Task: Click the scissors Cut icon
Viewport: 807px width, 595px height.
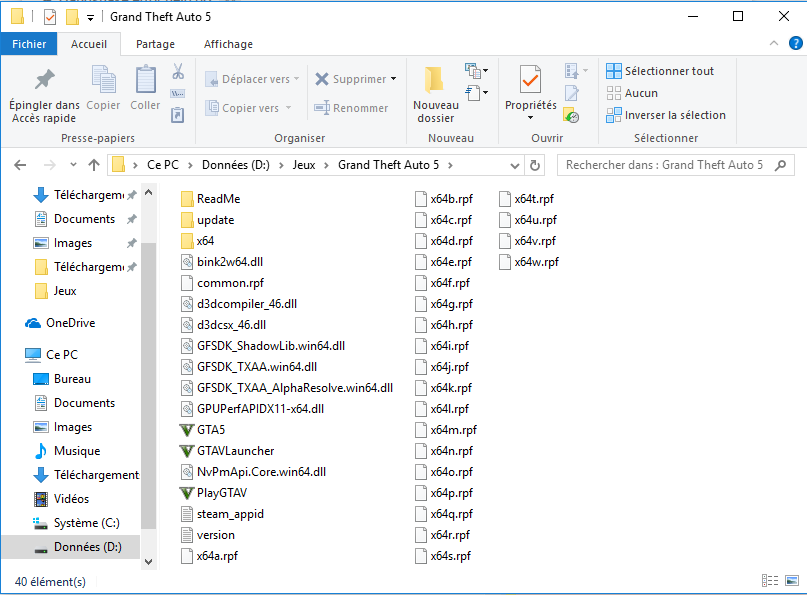Action: click(178, 71)
